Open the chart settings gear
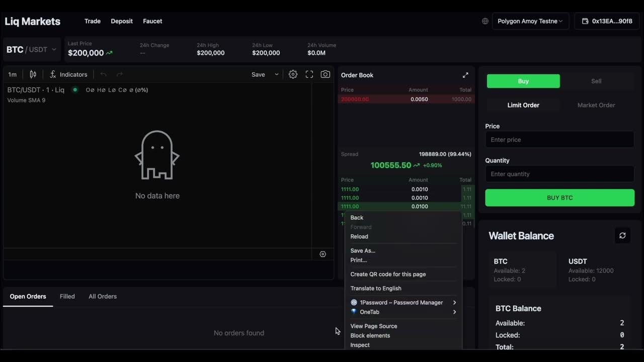The height and width of the screenshot is (362, 644). (293, 74)
